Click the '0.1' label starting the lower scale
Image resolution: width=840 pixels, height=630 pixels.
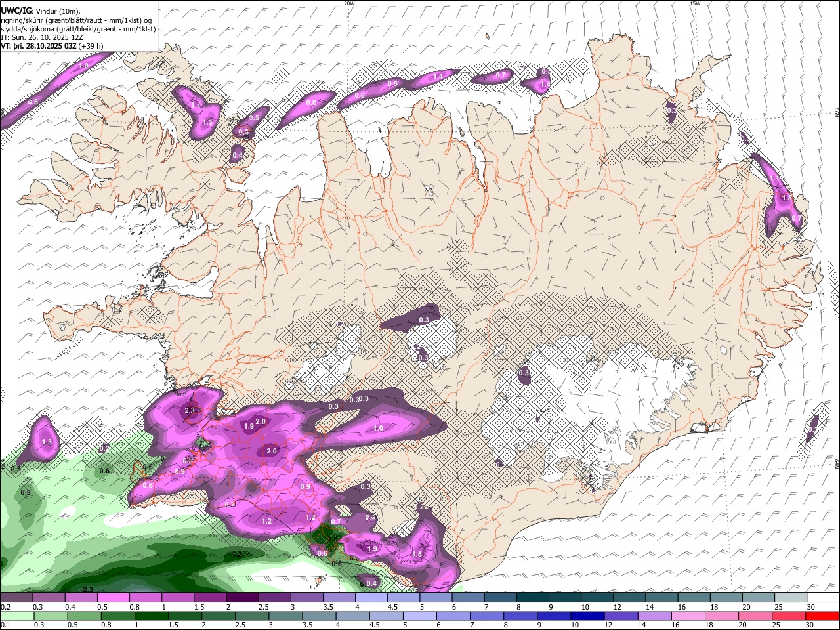click(6, 625)
